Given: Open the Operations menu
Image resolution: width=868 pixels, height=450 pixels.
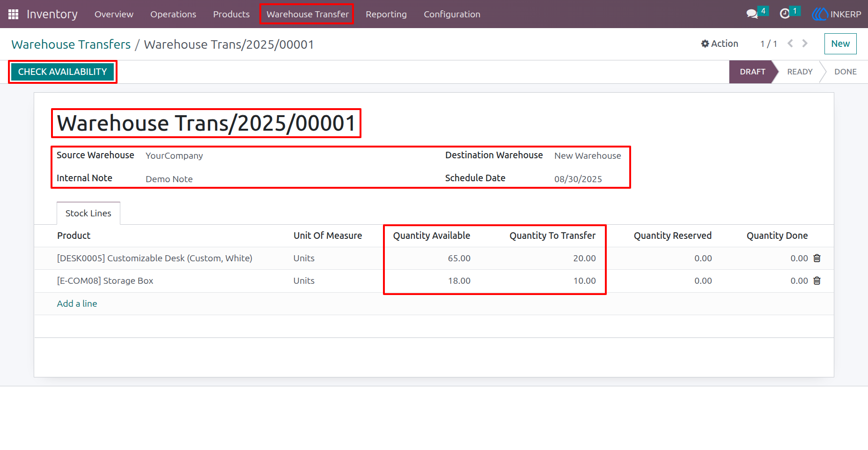Looking at the screenshot, I should click(x=173, y=14).
